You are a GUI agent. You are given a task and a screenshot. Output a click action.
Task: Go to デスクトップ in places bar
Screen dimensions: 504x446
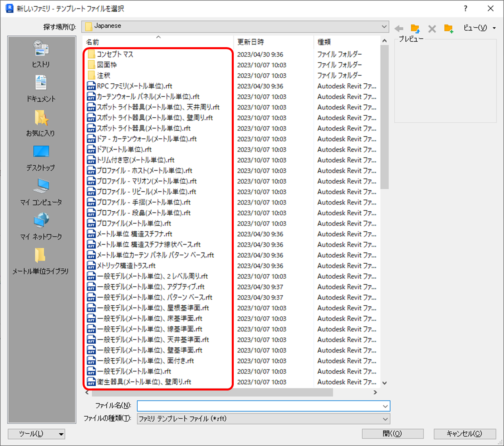click(x=41, y=157)
